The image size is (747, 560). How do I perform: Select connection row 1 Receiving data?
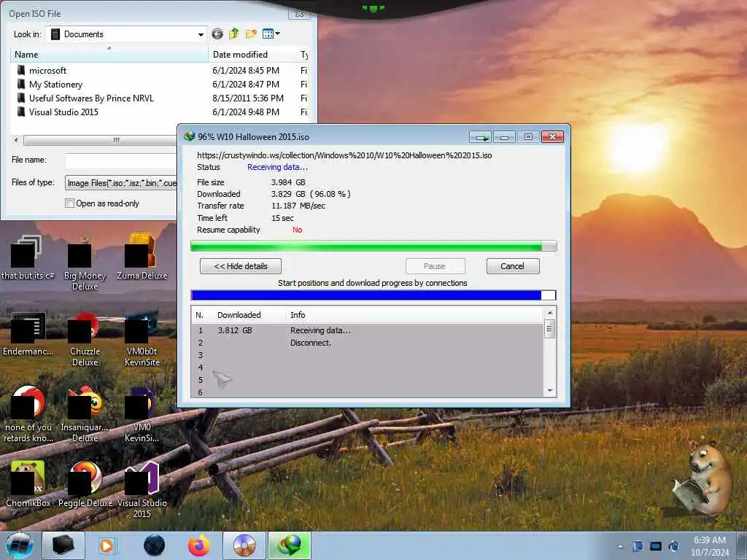pos(367,330)
